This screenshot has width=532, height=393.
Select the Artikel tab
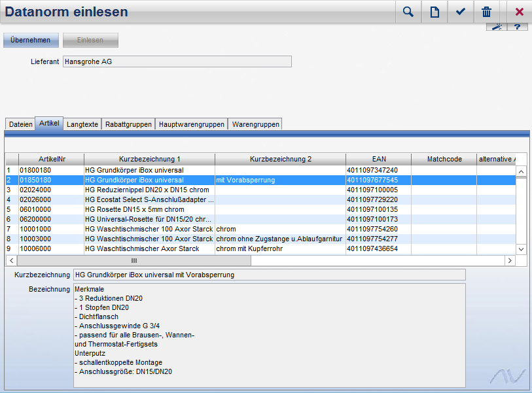(49, 123)
